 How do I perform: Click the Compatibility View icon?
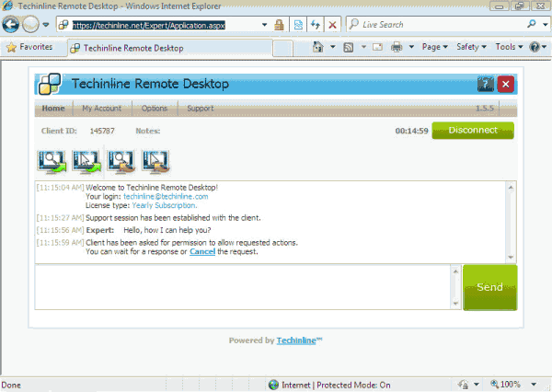pos(298,25)
